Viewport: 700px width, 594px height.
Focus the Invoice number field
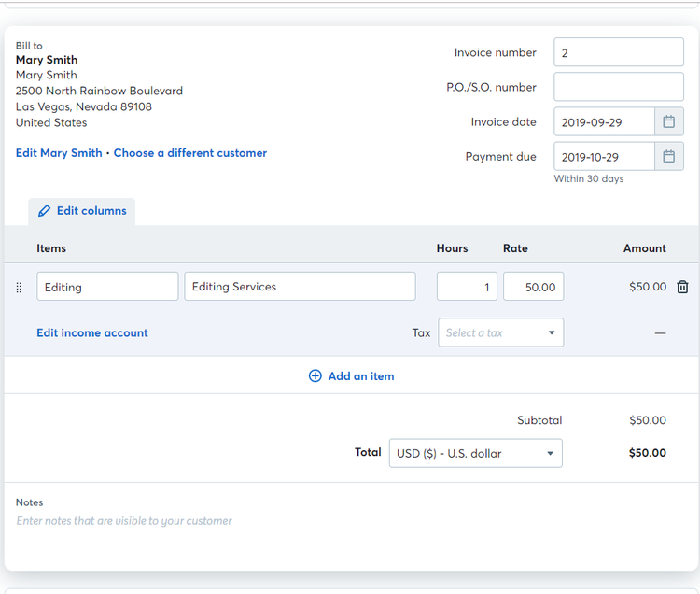(x=619, y=52)
